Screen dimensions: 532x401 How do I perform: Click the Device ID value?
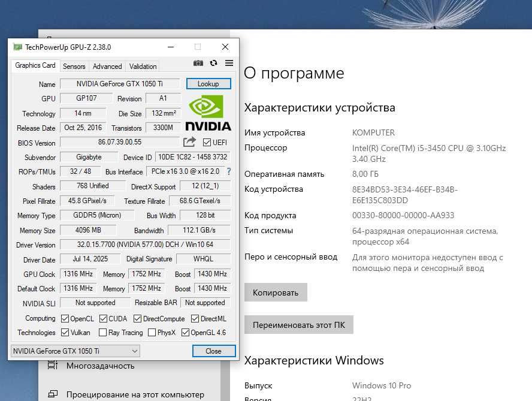tap(193, 157)
